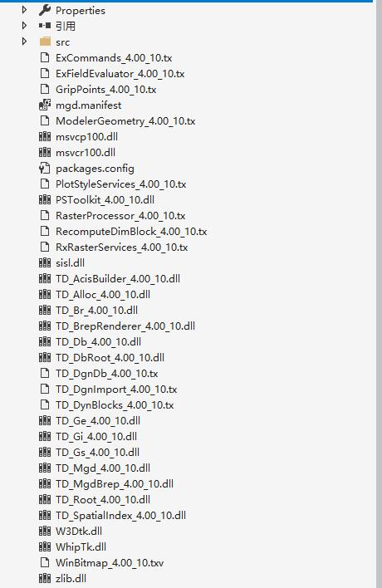
Task: Click the src folder icon
Action: (45, 42)
